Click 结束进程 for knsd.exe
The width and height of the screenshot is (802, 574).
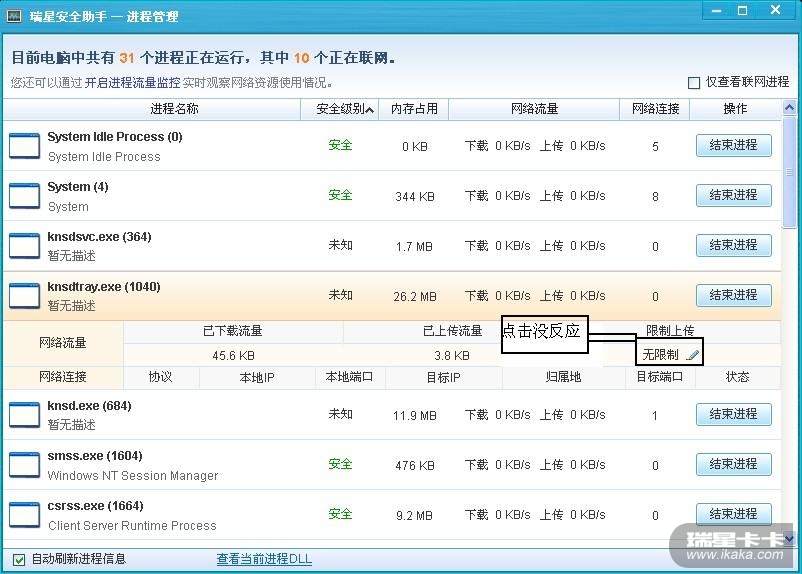point(733,414)
